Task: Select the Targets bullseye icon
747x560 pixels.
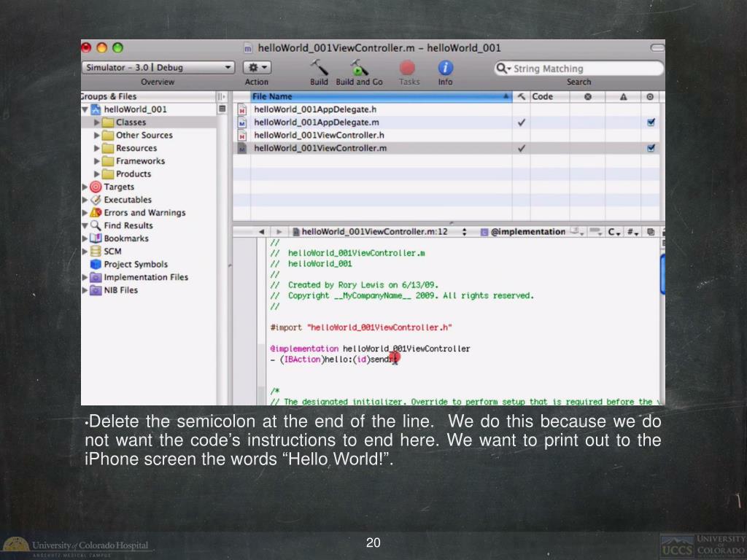Action: (96, 187)
